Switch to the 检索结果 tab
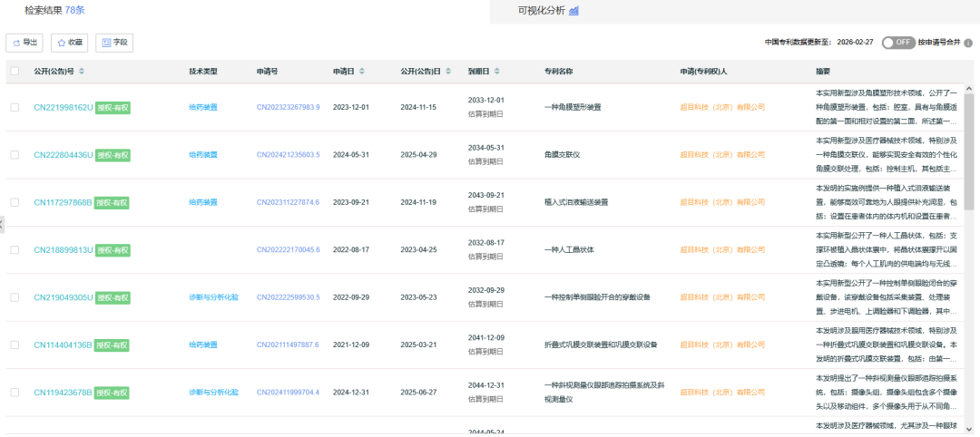This screenshot has height=437, width=980. click(x=44, y=10)
